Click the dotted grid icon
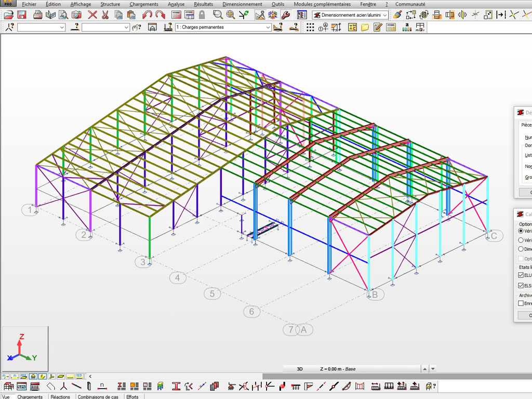This screenshot has height=399, width=532. tap(310, 27)
